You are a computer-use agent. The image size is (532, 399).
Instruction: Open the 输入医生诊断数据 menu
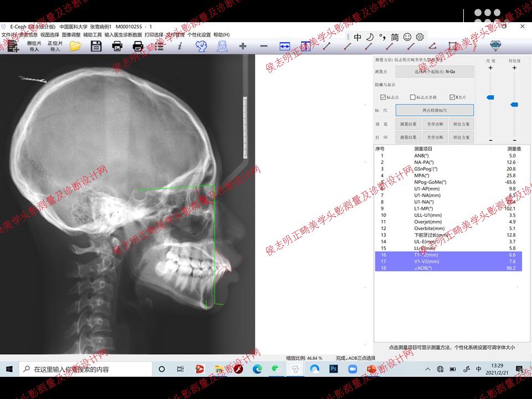123,34
